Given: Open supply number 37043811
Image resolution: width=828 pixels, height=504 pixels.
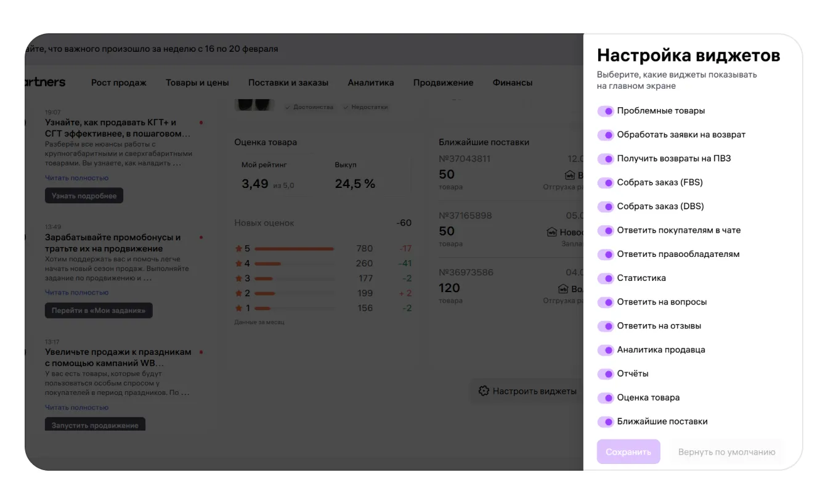Looking at the screenshot, I should (x=465, y=159).
